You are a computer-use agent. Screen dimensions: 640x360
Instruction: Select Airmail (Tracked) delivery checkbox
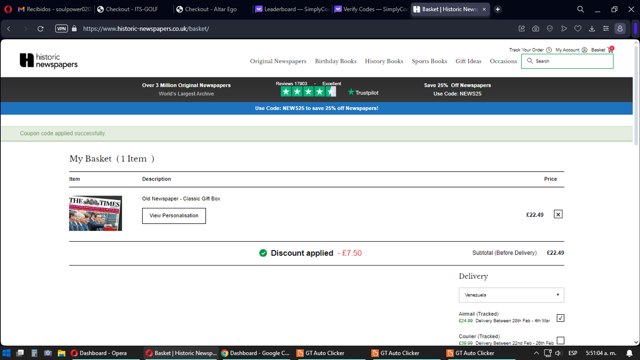tap(560, 318)
